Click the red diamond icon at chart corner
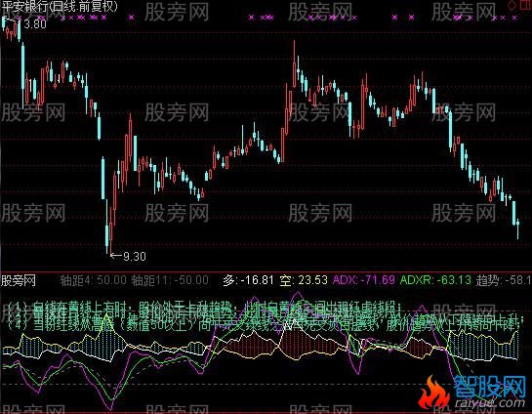 [512, 5]
